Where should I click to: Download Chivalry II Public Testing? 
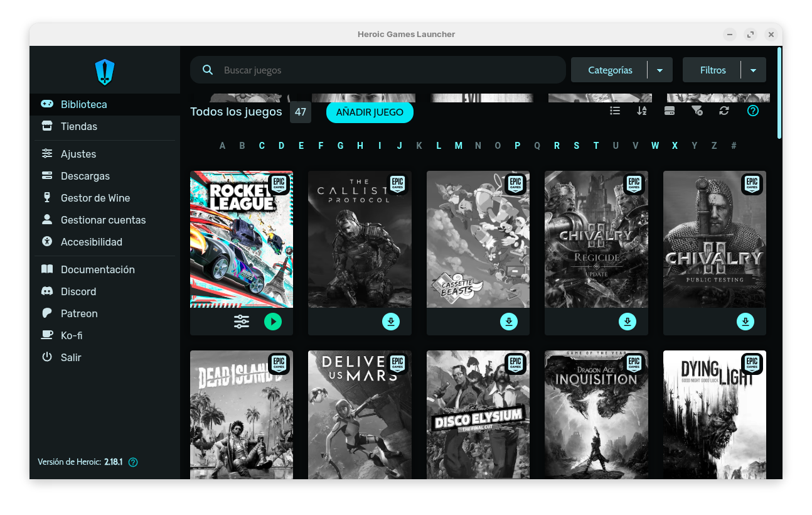[745, 322]
